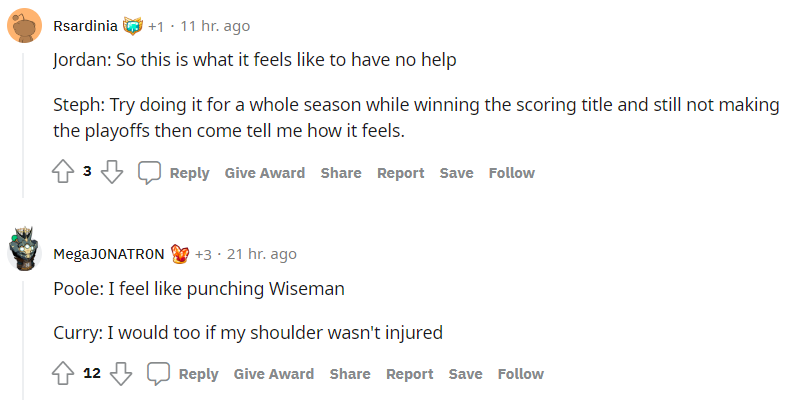Downvote the Rsardinia comment
Screen dimensions: 792x416
tap(112, 173)
